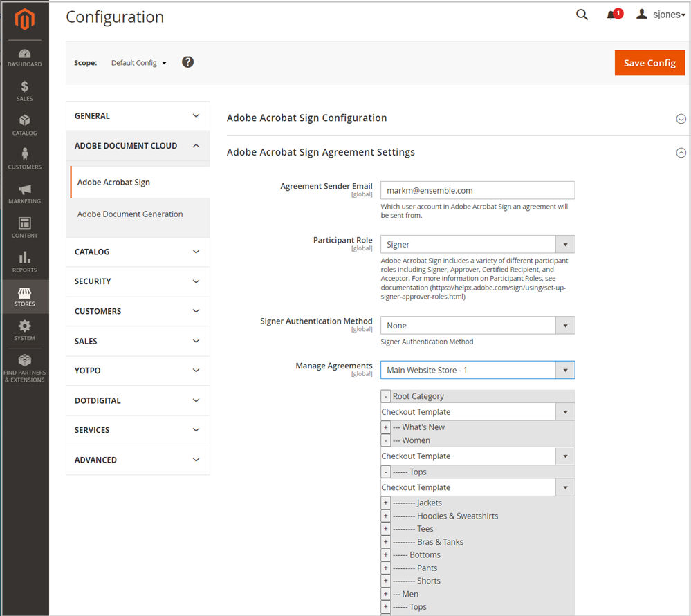Open Marketing from the admin sidebar
Viewport: 691px width, 616px height.
[25, 194]
